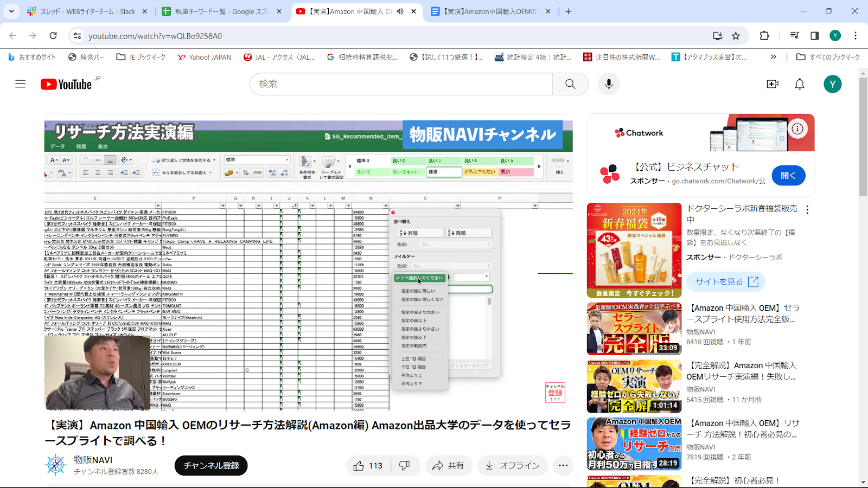Open おすすめサイト bookmark

pyautogui.click(x=32, y=57)
